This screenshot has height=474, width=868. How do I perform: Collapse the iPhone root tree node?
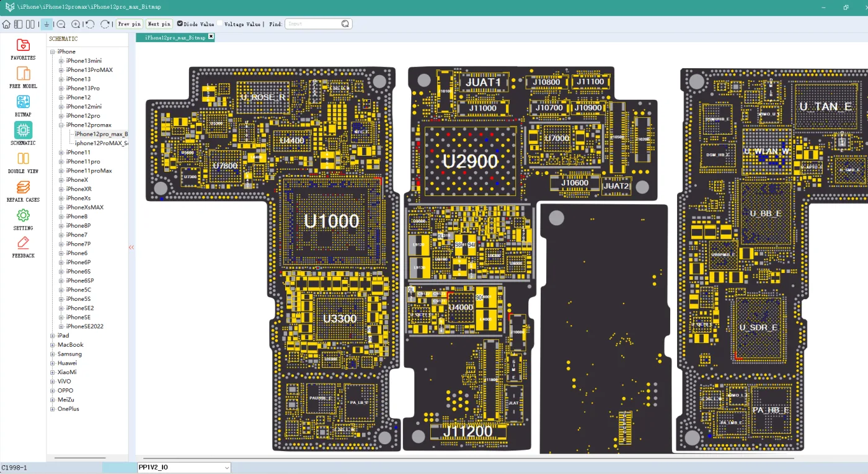[53, 51]
